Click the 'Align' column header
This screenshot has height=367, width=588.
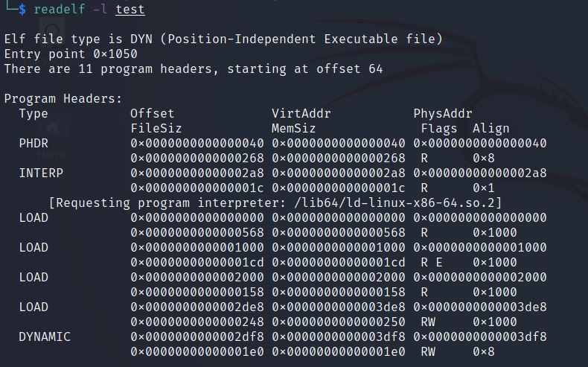coord(491,128)
